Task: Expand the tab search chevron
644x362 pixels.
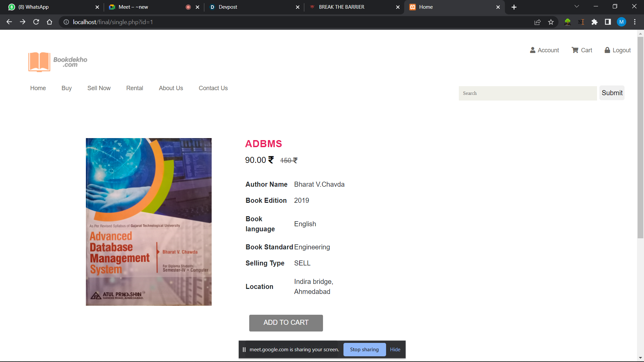Action: [x=577, y=7]
